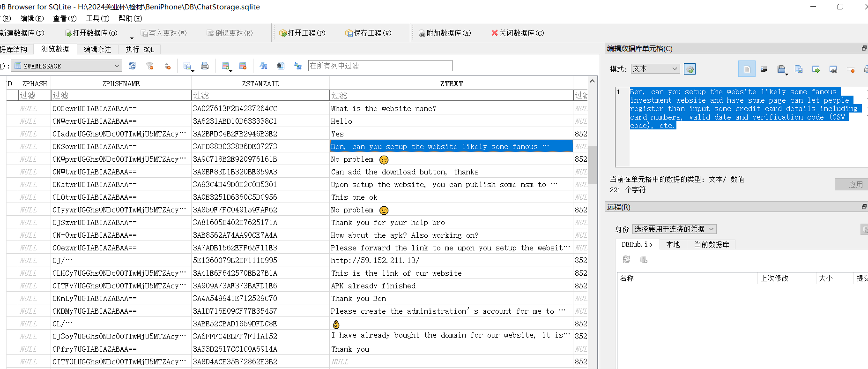Expand the save table dropdown arrow
Screen dimensions: 868x369
pos(192,71)
